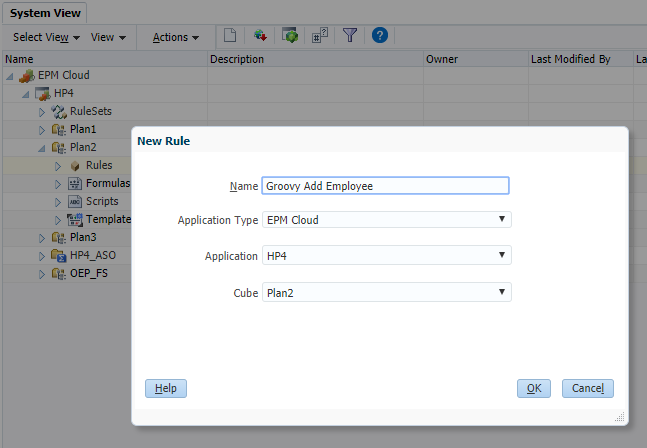Image resolution: width=647 pixels, height=448 pixels.
Task: Open the Cube dropdown
Action: coord(386,292)
